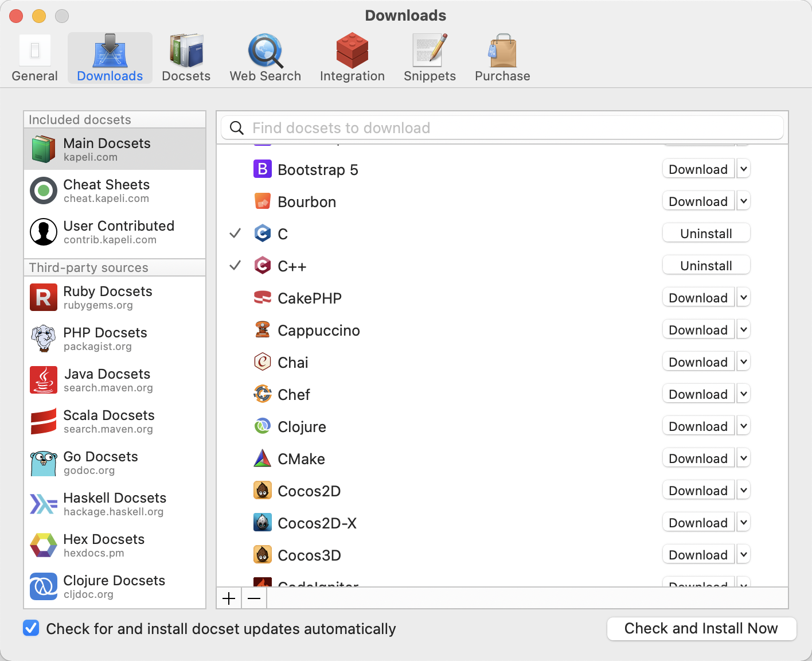Image resolution: width=812 pixels, height=661 pixels.
Task: Click Check and Install Now
Action: click(701, 628)
